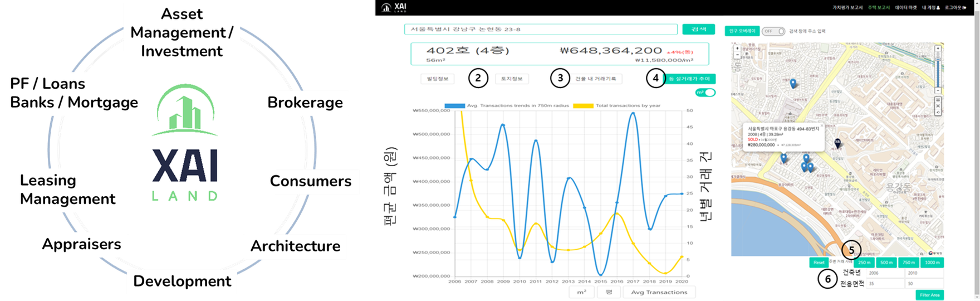Click the Appraisers label in diagram
This screenshot has height=301, width=980.
click(81, 244)
